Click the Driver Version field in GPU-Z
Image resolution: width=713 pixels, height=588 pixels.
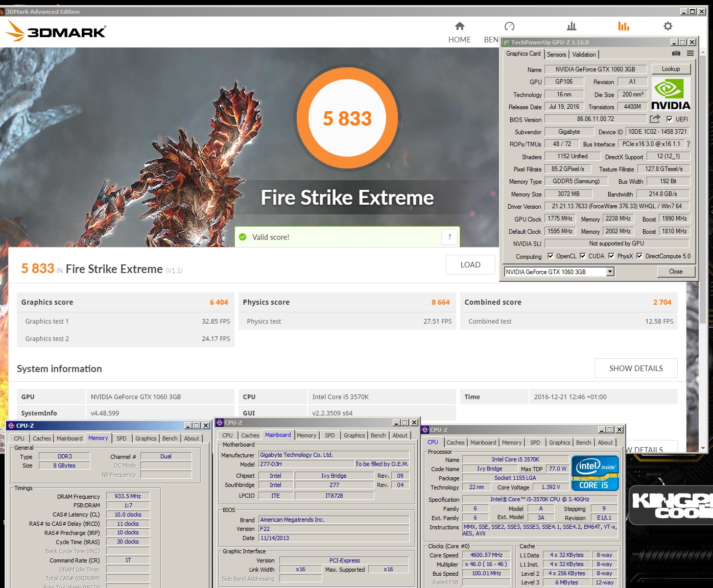[x=616, y=206]
